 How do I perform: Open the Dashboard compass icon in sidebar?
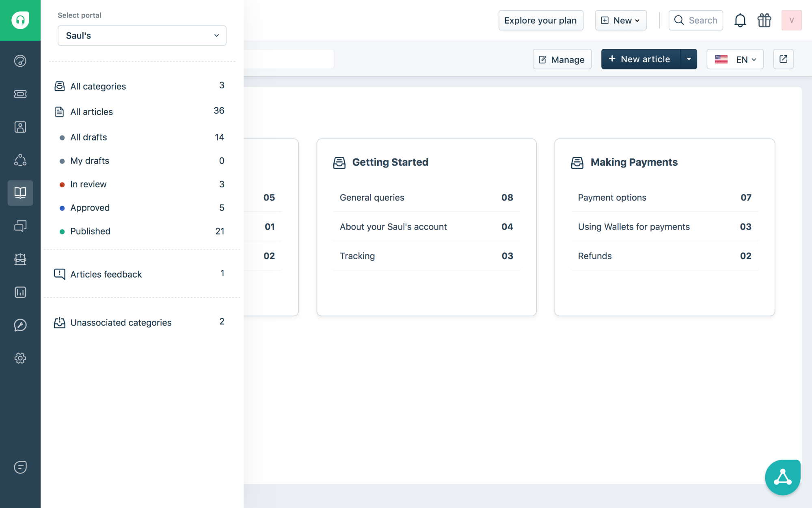20,60
